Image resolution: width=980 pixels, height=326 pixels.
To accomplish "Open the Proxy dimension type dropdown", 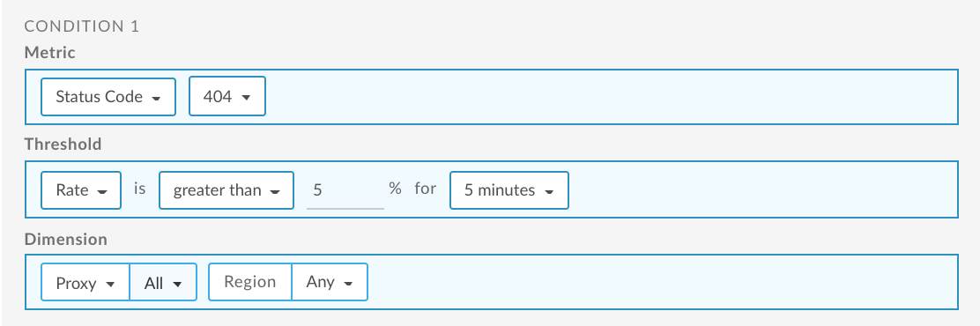I will (x=85, y=282).
